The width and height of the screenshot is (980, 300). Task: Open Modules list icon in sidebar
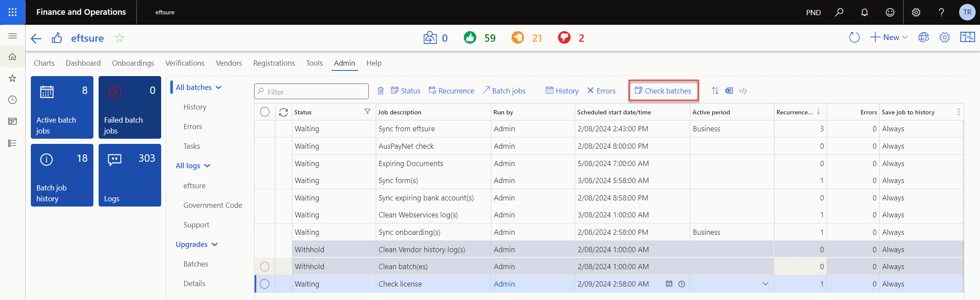coord(13,143)
